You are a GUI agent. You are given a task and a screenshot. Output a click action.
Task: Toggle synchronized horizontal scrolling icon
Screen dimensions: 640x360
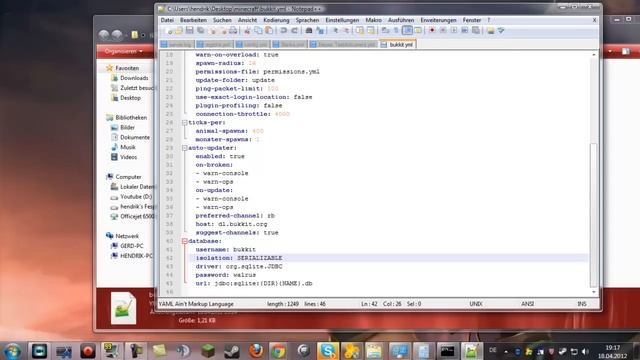[371, 31]
